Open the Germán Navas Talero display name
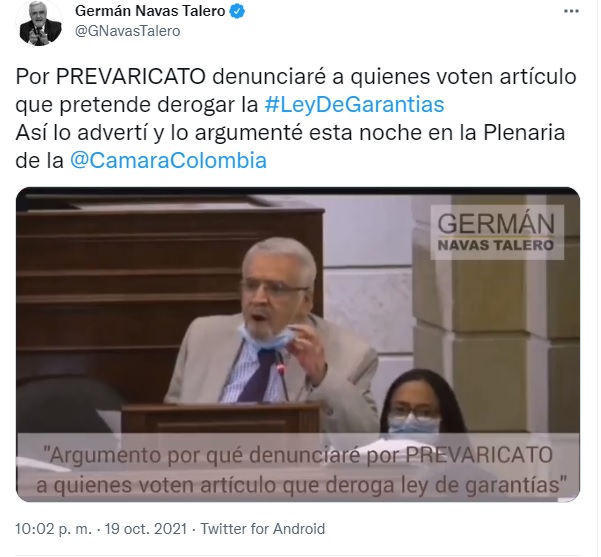 (150, 11)
